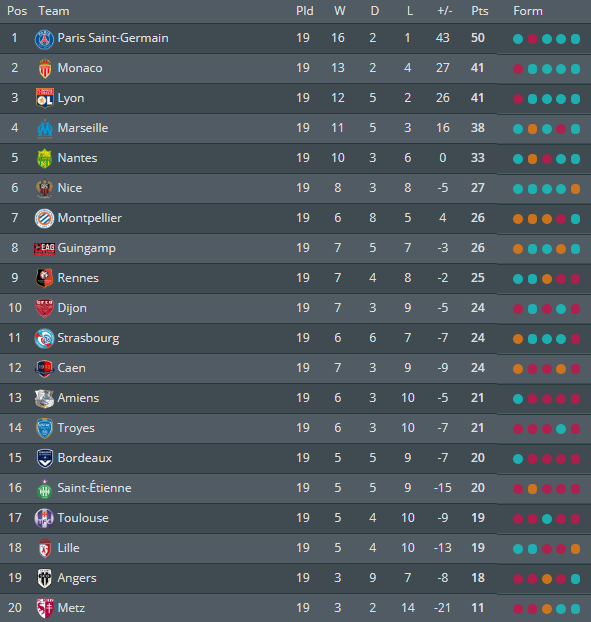The height and width of the screenshot is (622, 591).
Task: Click the Nantes club crest
Action: coord(44,158)
